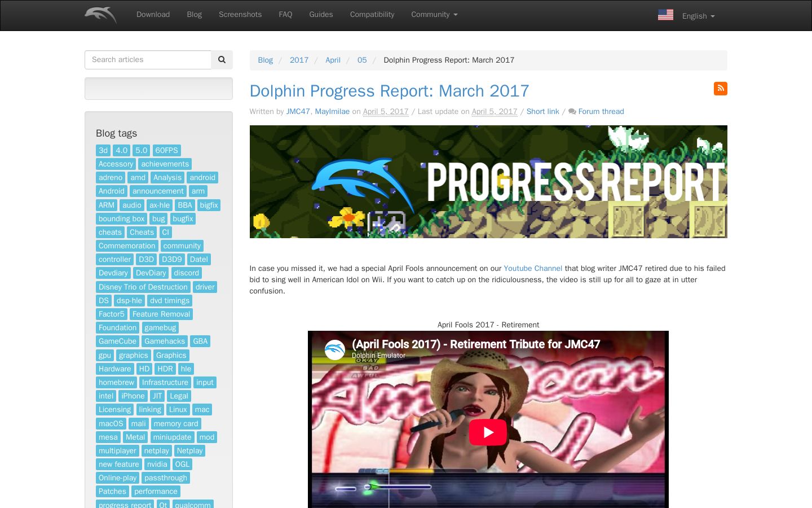This screenshot has width=812, height=508.
Task: Click the Dolphin Emulator channel name
Action: click(x=378, y=356)
